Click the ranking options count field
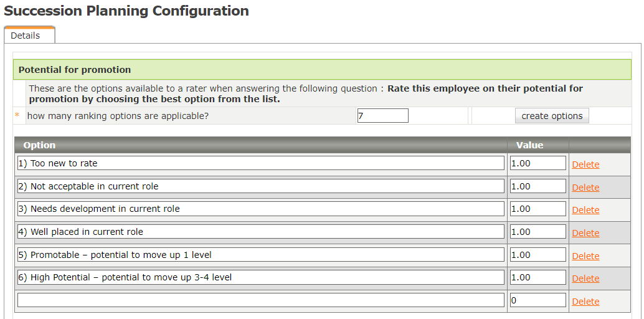Screen dimensions: 644x319 (382, 116)
